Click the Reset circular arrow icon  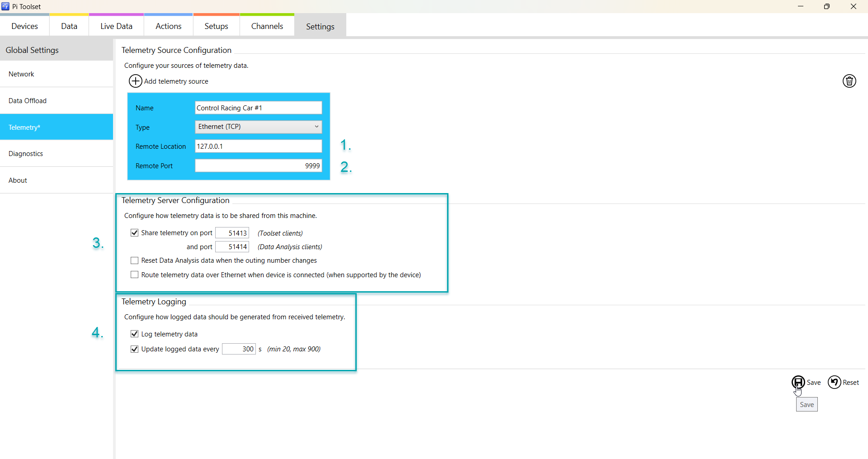point(834,382)
